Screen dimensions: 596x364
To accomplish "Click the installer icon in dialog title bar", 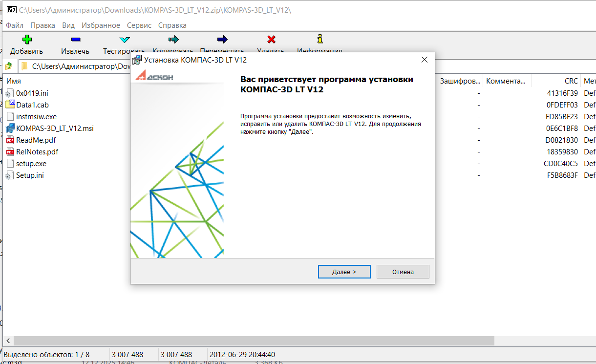I will (137, 60).
